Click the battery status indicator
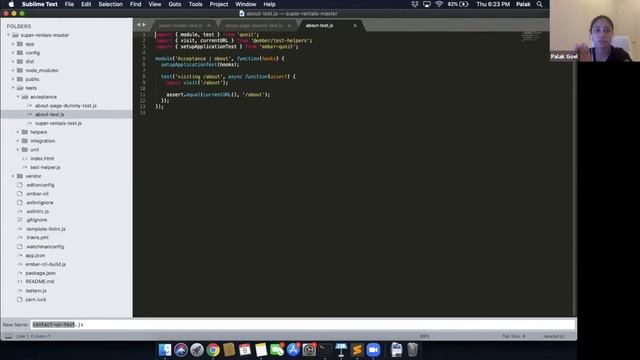Image resolution: width=640 pixels, height=360 pixels. 458,4
